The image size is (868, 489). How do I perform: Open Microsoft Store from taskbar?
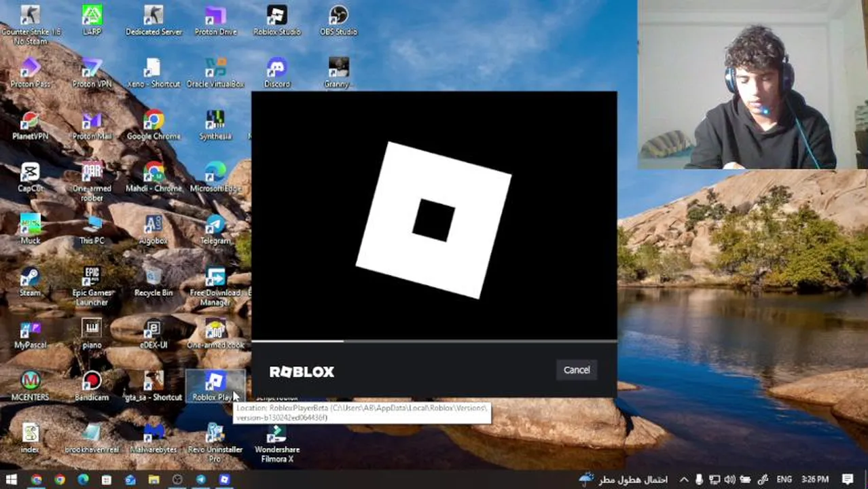pos(107,479)
